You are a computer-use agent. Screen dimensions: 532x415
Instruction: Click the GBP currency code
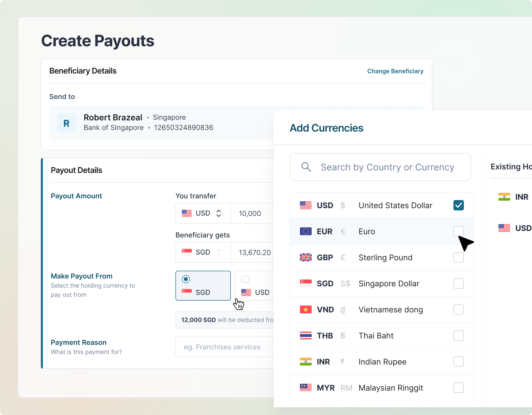(325, 257)
